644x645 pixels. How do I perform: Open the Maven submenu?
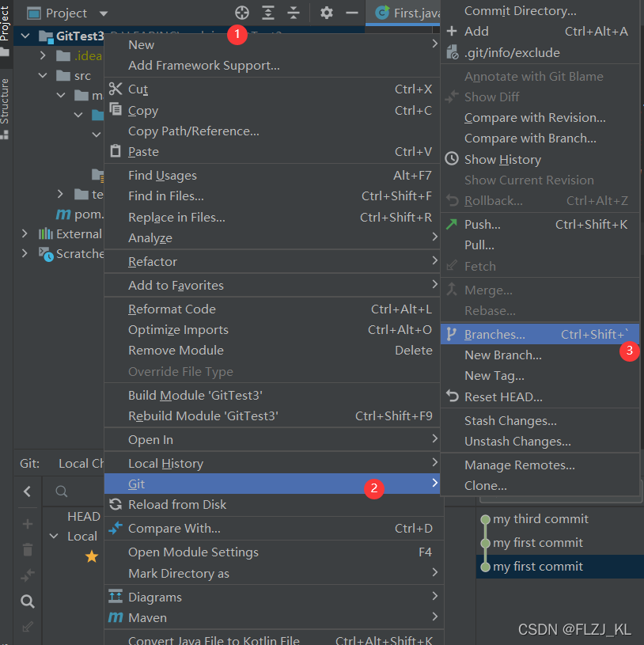(x=272, y=617)
